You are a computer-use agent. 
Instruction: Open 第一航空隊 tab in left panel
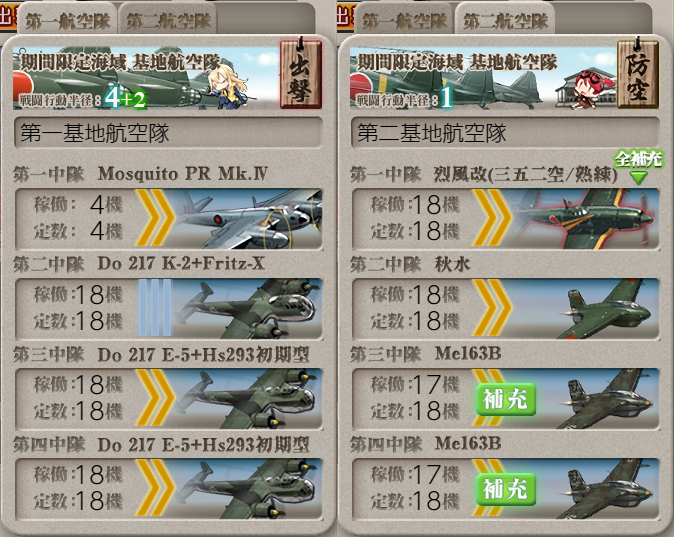point(67,20)
